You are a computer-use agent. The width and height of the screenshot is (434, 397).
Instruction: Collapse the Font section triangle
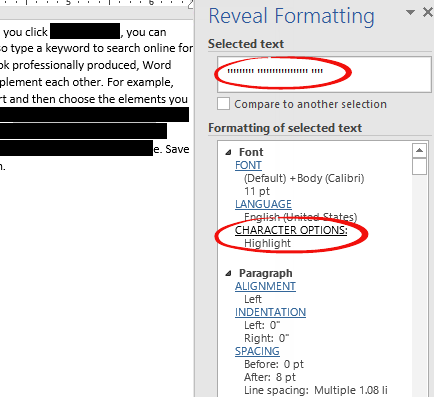point(228,152)
